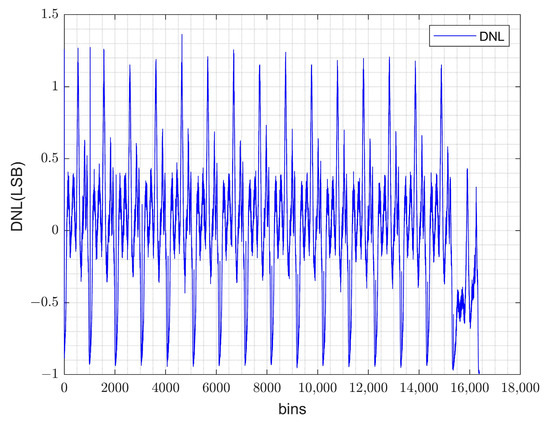The width and height of the screenshot is (550, 422).
Task: Click the blue line sample in legend
Action: coord(455,36)
